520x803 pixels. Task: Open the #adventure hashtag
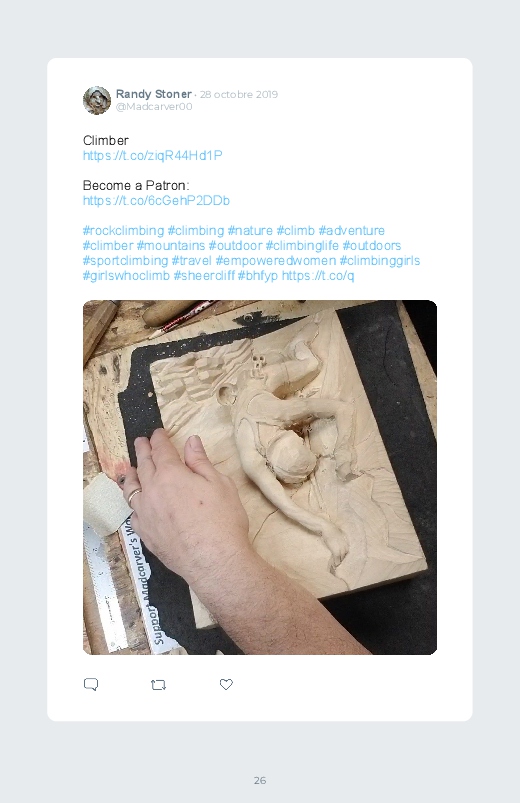pos(351,230)
